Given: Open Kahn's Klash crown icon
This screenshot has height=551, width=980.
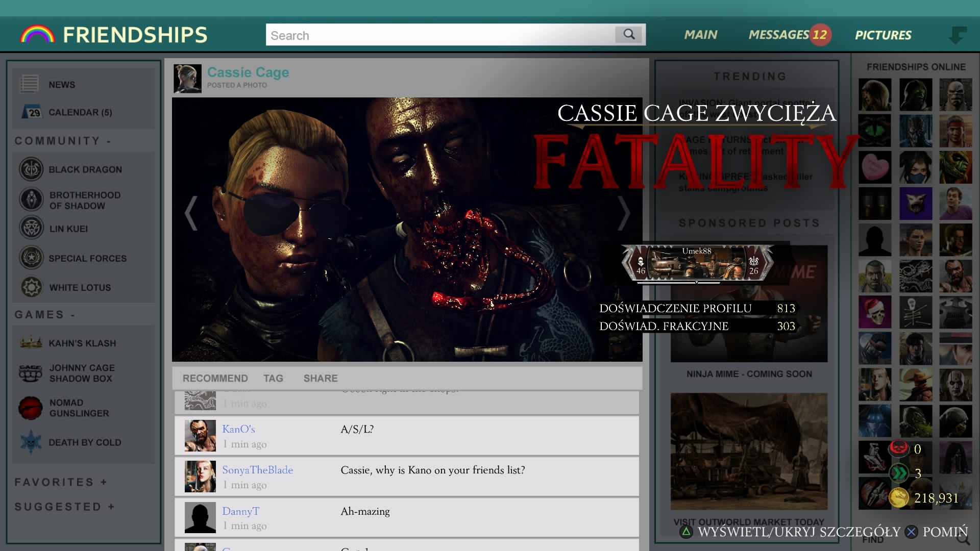Looking at the screenshot, I should tap(31, 342).
